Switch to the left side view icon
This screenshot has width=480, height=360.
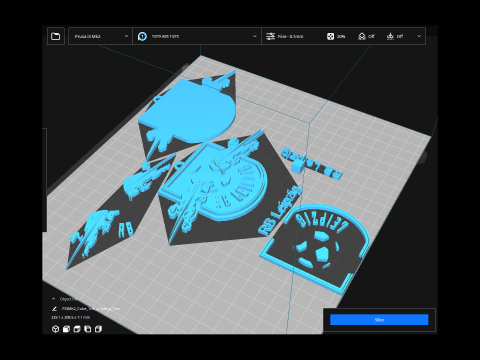[87, 329]
